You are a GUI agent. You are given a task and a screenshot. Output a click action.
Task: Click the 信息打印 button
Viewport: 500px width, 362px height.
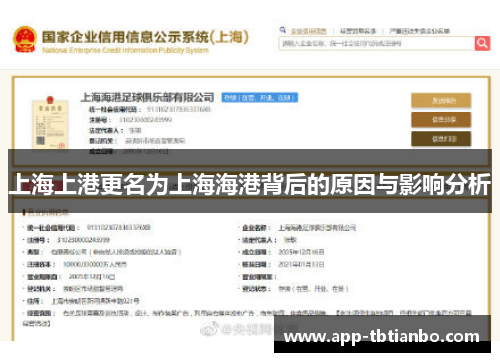point(441,139)
